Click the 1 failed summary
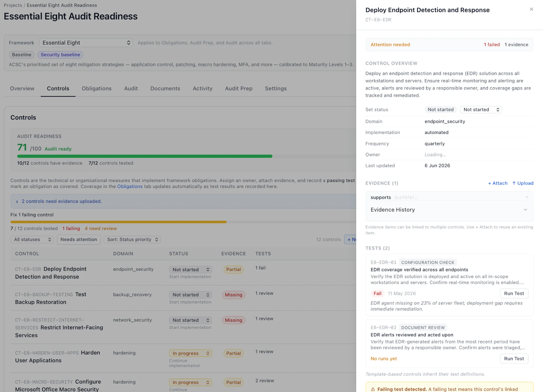543x392 pixels. pos(492,44)
